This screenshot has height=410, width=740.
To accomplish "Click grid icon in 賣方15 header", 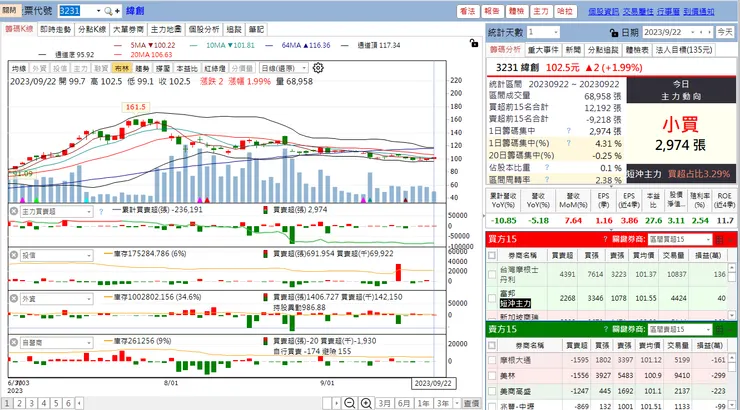I will pos(719,329).
